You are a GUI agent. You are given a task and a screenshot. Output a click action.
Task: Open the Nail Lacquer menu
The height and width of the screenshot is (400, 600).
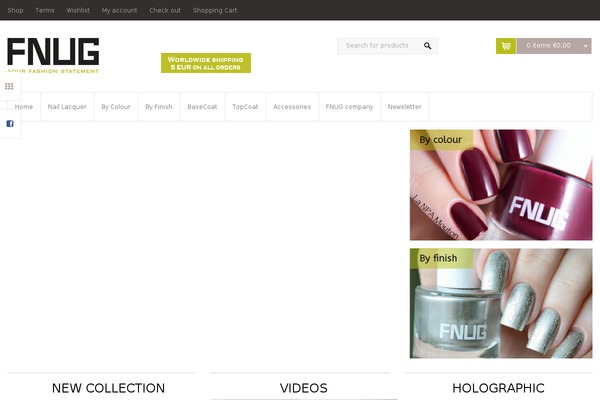point(67,107)
